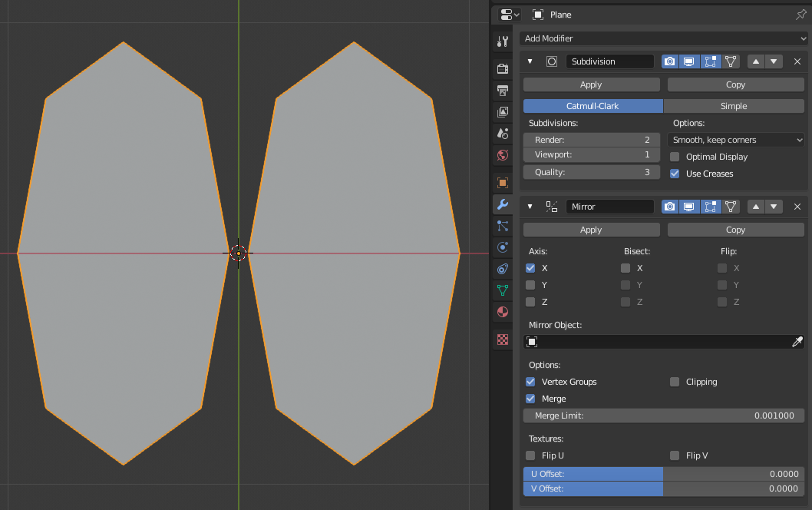Screen dimensions: 812x510
Task: Open the Add Modifier dropdown
Action: point(663,38)
